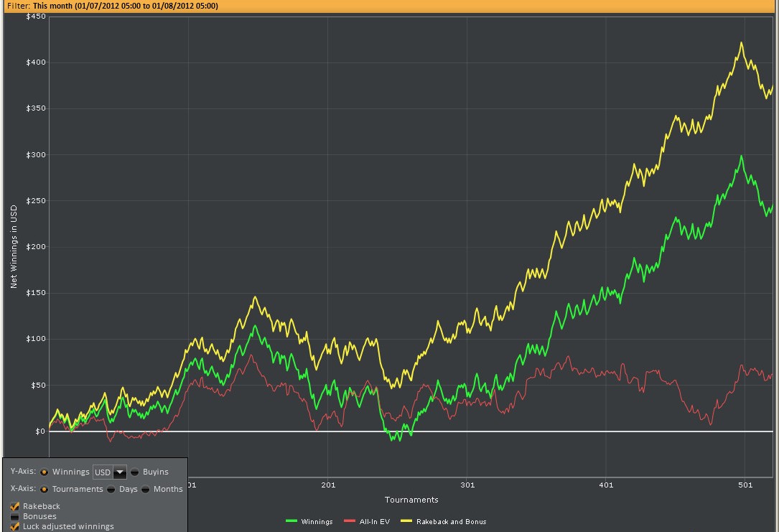Click the red All-In EV legend swatch

click(x=350, y=521)
